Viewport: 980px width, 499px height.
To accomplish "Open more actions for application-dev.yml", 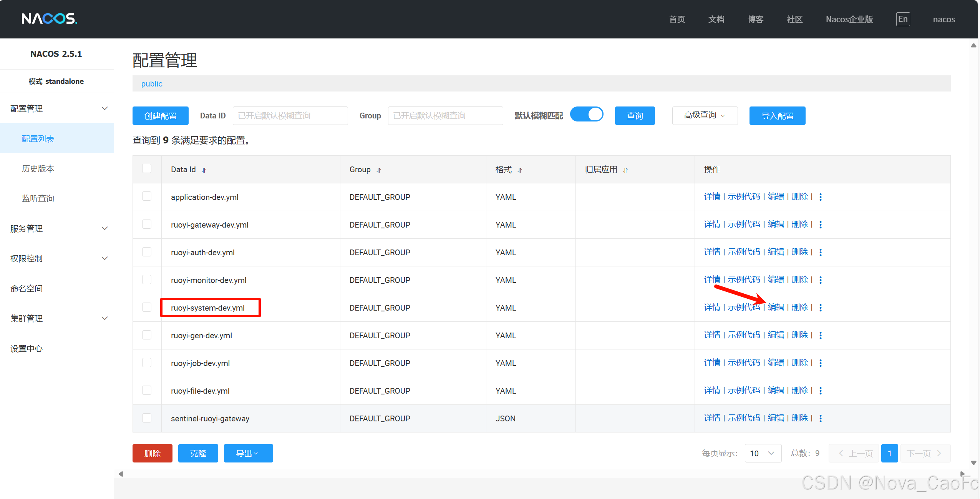I will click(821, 197).
